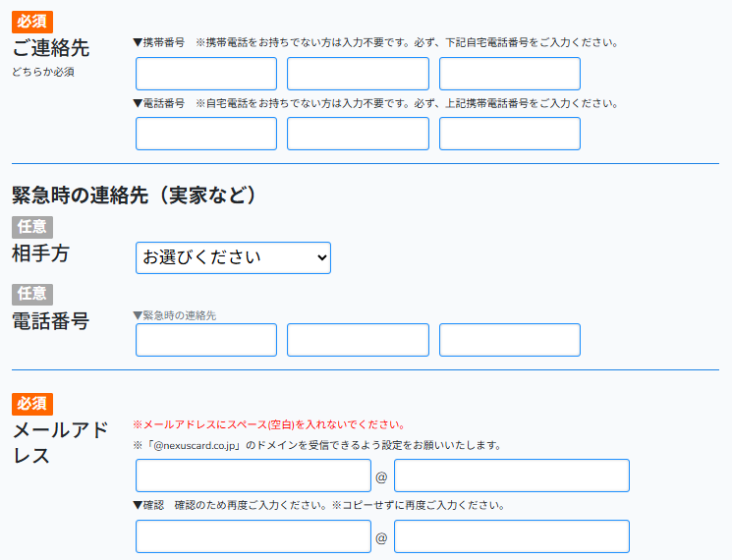Focus the middle home 電話番号 field under ご連絡先
Image resolution: width=732 pixels, height=560 pixels.
click(358, 134)
